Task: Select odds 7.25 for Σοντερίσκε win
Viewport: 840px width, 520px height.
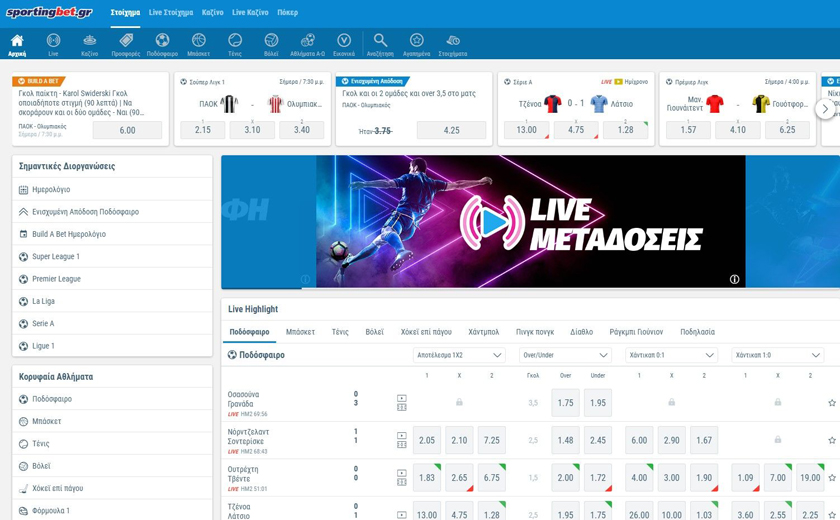Action: (x=492, y=440)
